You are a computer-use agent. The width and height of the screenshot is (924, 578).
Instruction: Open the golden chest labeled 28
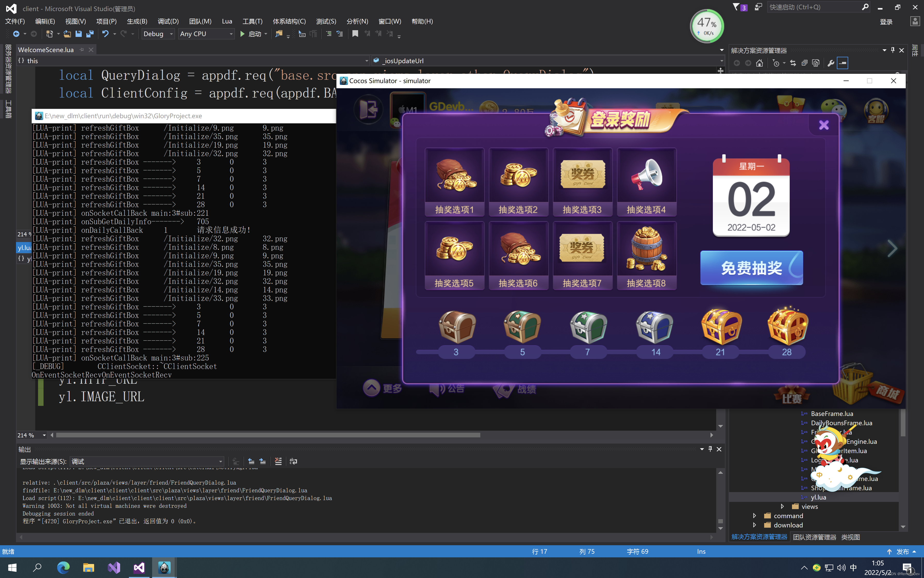[787, 326]
